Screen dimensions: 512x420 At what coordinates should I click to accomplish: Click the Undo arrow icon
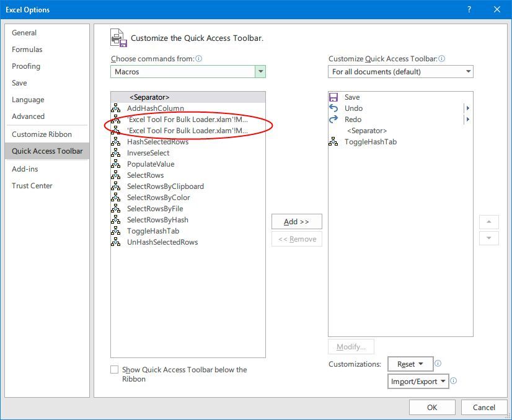click(x=333, y=108)
